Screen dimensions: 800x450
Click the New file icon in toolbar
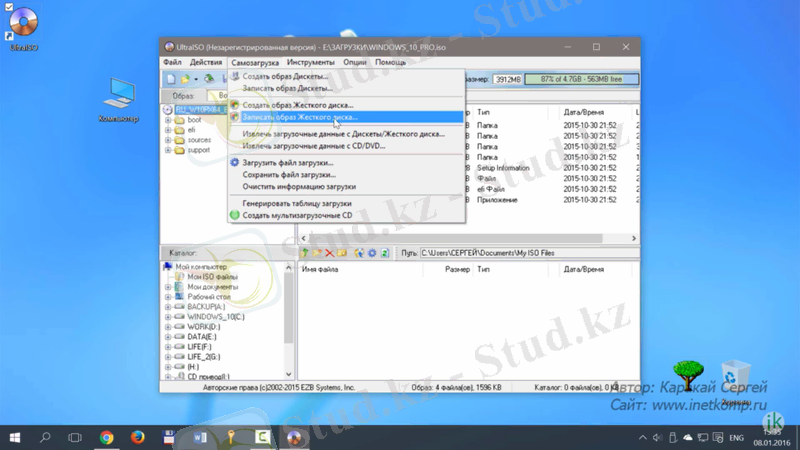pyautogui.click(x=171, y=78)
